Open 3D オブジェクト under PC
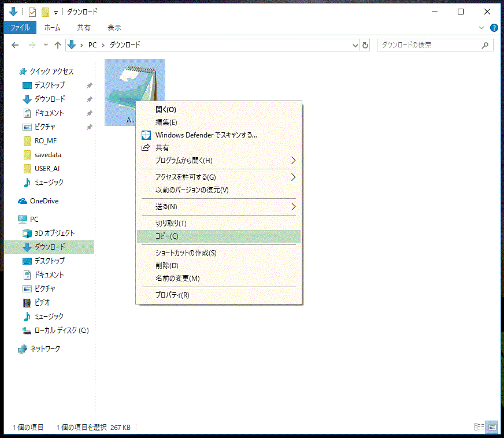 [54, 233]
